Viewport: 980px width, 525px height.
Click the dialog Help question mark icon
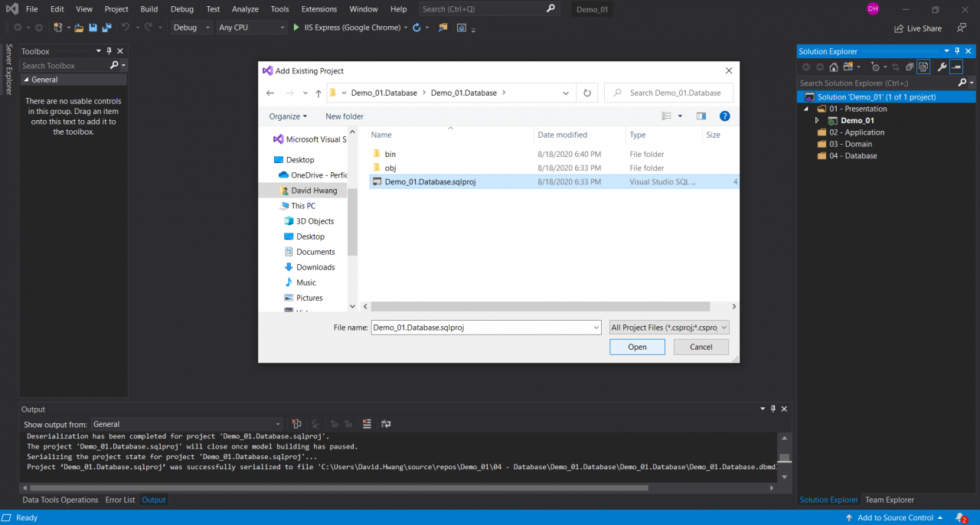[724, 116]
